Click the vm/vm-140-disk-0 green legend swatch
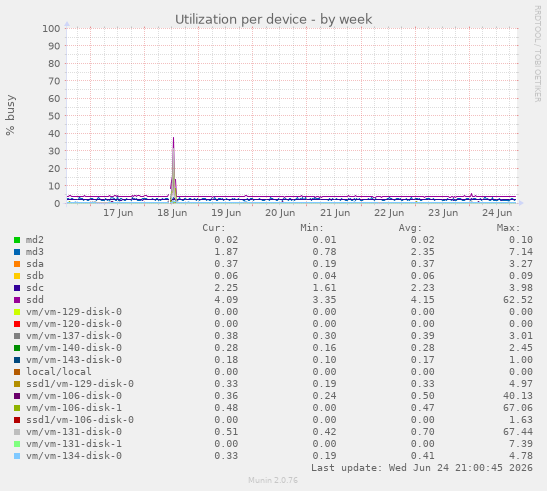The image size is (547, 491). click(17, 348)
